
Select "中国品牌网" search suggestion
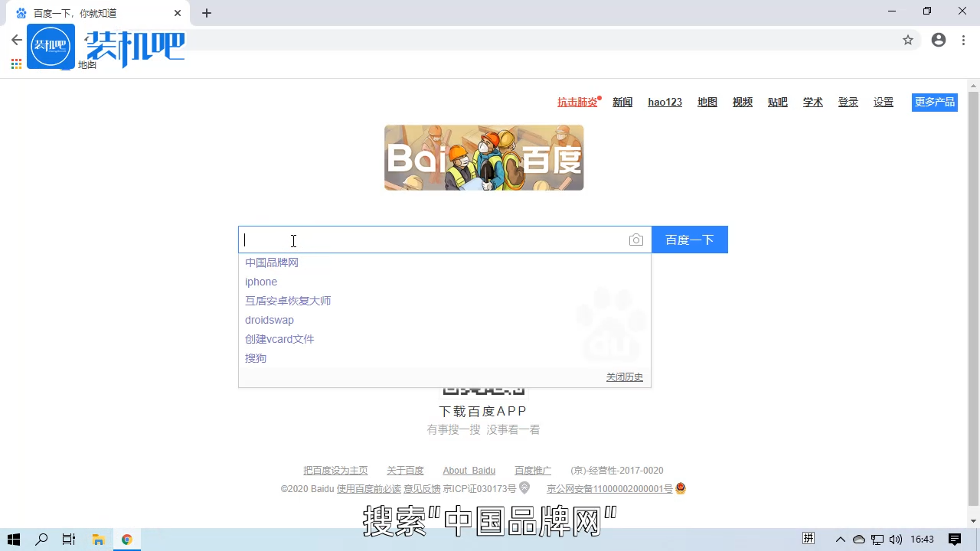tap(272, 262)
